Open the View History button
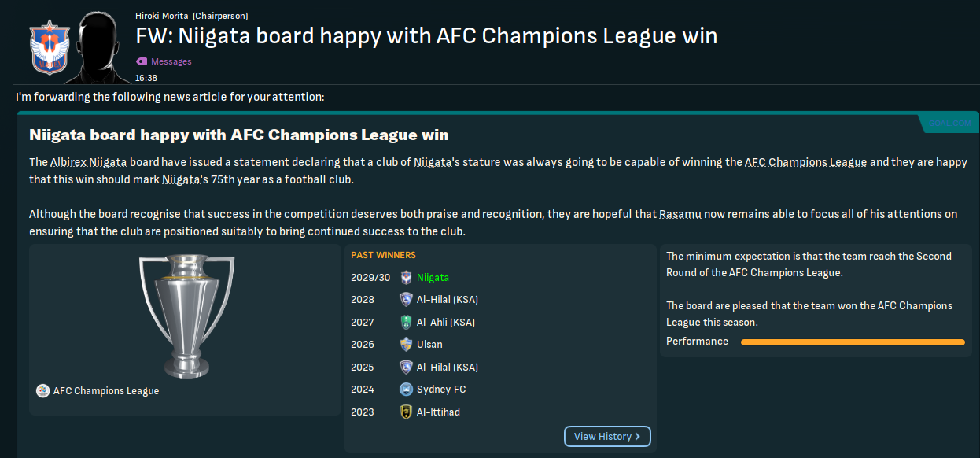 click(x=607, y=436)
